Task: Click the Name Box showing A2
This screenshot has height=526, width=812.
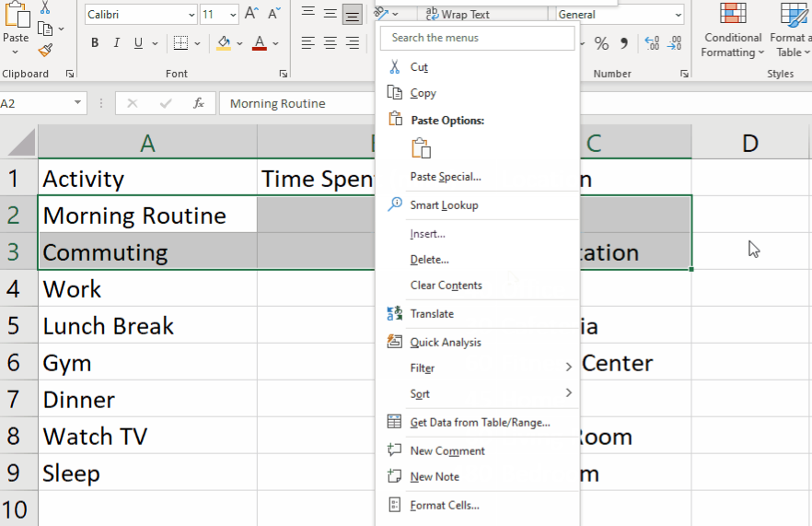Action: coord(36,104)
